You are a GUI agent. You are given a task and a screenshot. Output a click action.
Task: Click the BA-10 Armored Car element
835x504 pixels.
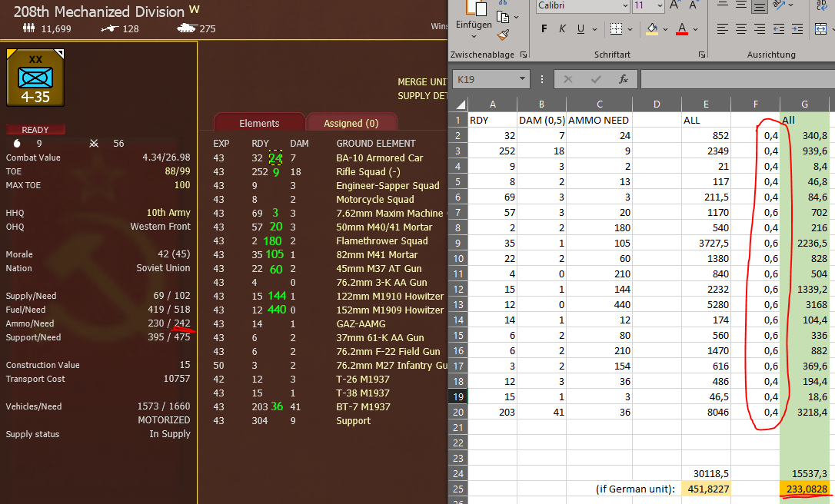pos(380,158)
